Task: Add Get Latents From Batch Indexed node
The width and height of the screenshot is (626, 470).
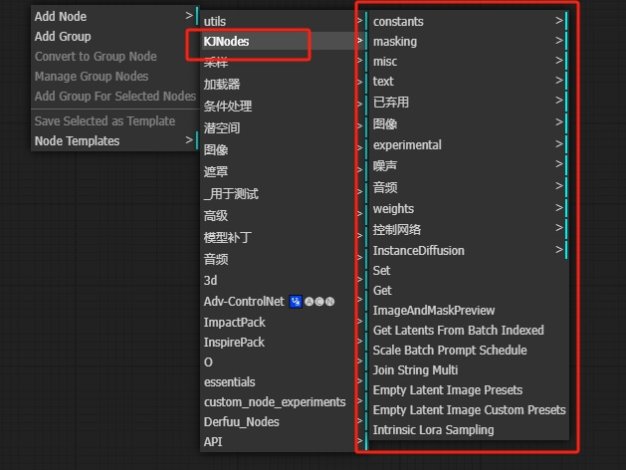Action: (x=469, y=330)
